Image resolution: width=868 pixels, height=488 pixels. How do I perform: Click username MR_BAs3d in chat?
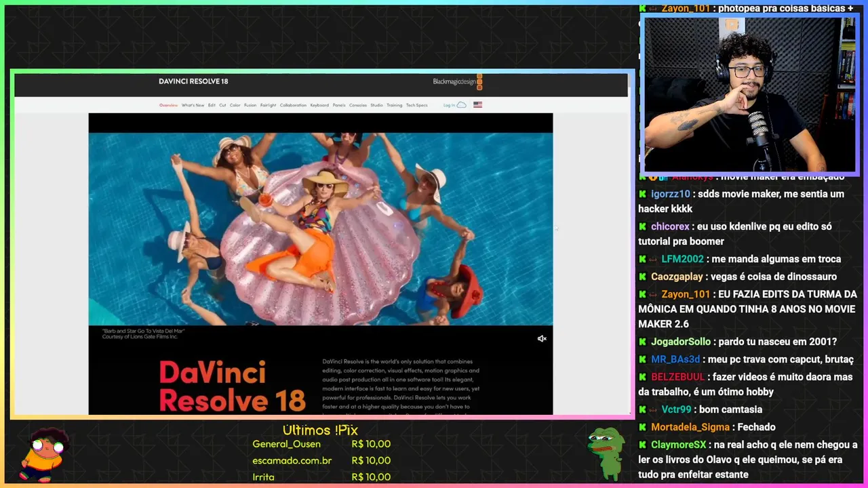click(675, 359)
